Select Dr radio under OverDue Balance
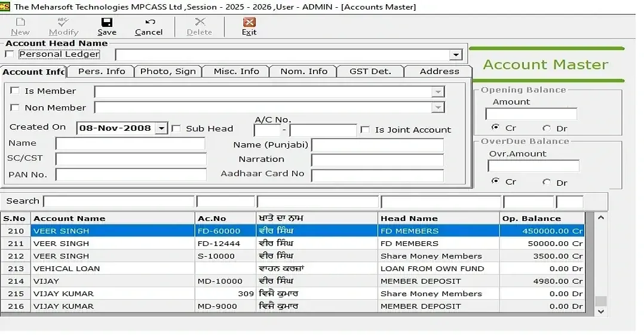The image size is (644, 335). coord(546,182)
